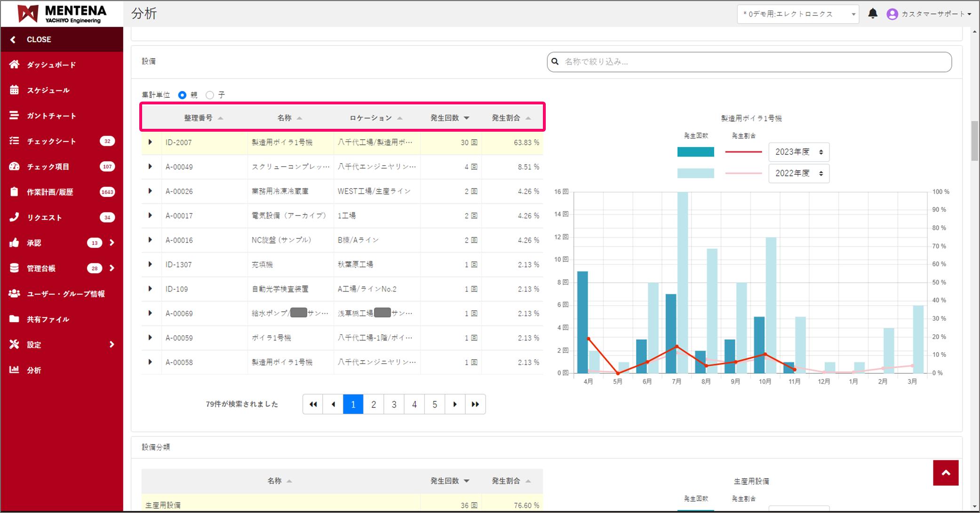
Task: Expand the ID-2007 row triangle
Action: tap(150, 142)
